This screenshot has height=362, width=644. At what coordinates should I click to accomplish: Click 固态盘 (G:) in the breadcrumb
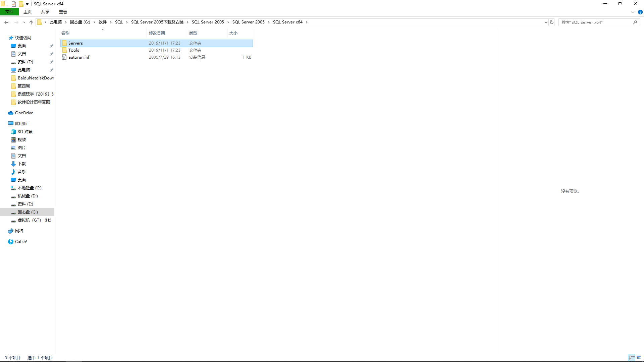pos(80,22)
